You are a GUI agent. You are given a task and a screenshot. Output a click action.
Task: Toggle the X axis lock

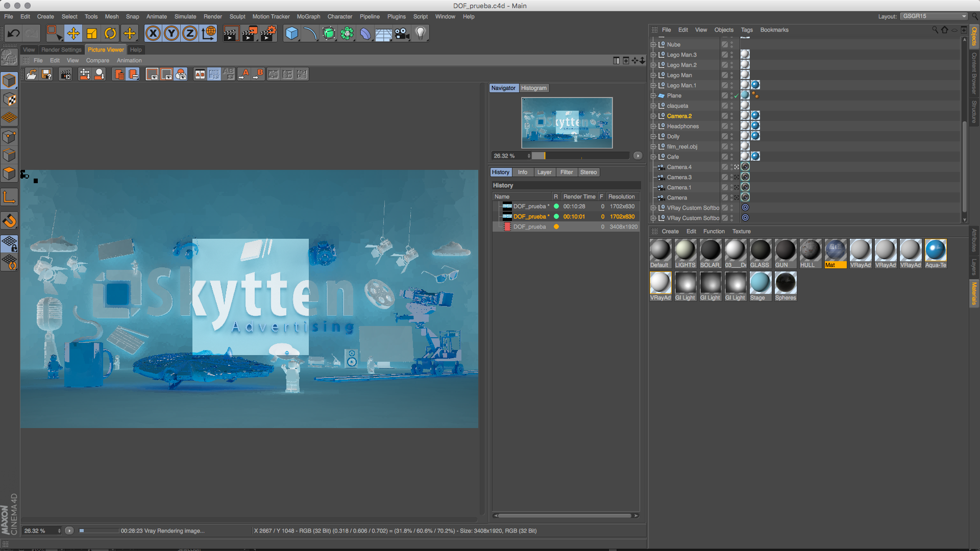pyautogui.click(x=153, y=34)
